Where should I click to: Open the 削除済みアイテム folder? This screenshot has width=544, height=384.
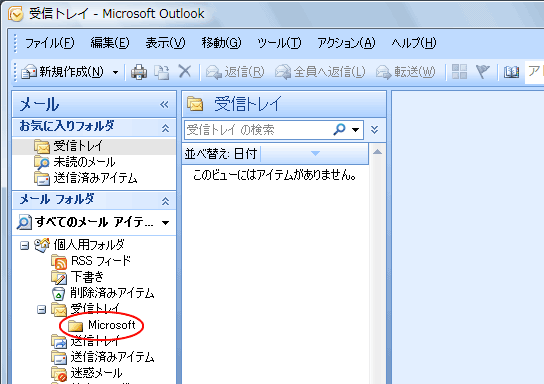[x=112, y=293]
